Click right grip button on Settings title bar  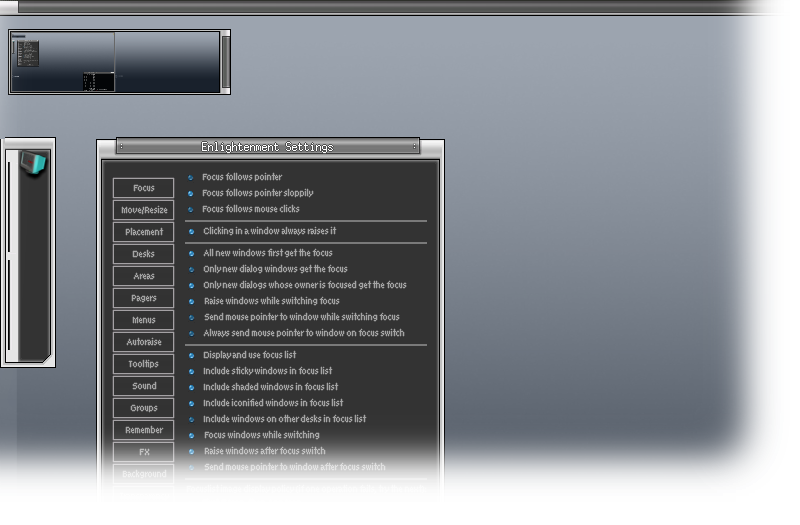pos(414,147)
